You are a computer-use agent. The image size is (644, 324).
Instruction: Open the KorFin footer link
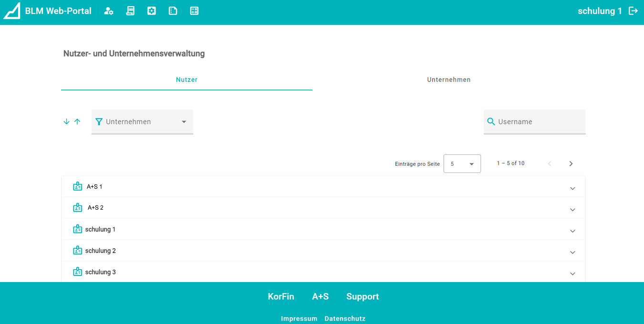point(281,296)
